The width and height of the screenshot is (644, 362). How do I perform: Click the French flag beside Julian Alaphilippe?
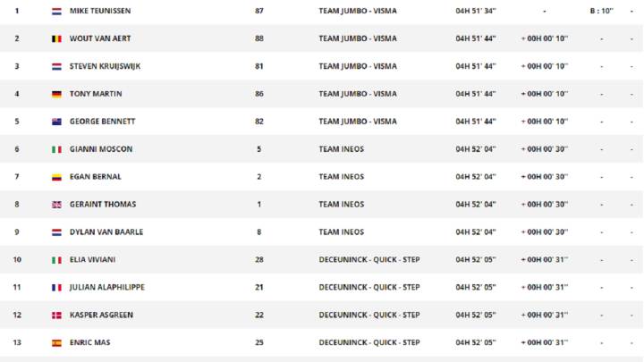pos(56,287)
